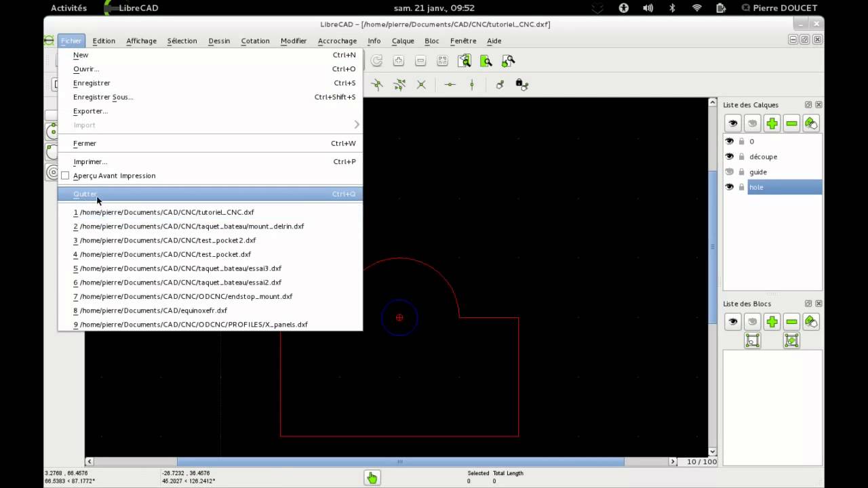Open recent file X_panels.dxf
868x488 pixels.
tap(210, 325)
